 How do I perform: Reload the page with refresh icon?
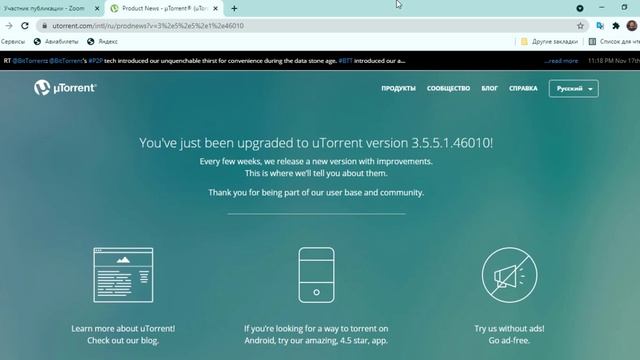[25, 26]
